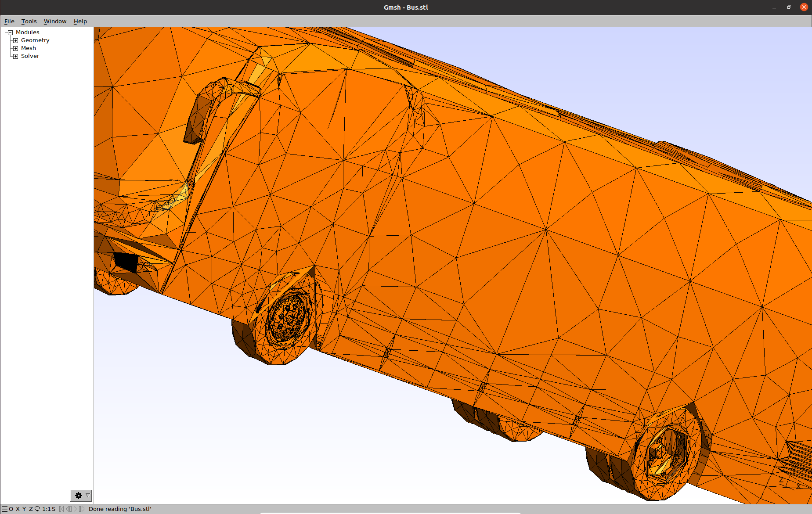
Task: Open the File menu
Action: [x=9, y=21]
